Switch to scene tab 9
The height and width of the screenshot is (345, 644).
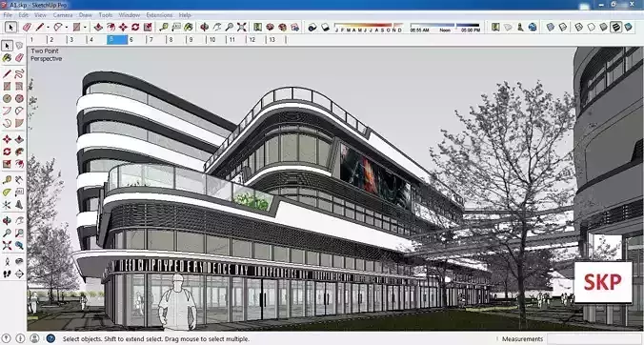(x=195, y=40)
